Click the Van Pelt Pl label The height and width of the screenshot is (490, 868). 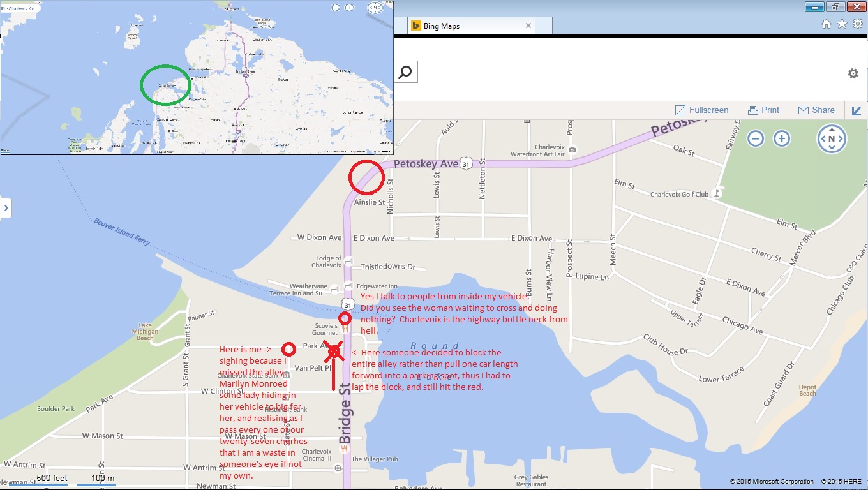[x=313, y=368]
